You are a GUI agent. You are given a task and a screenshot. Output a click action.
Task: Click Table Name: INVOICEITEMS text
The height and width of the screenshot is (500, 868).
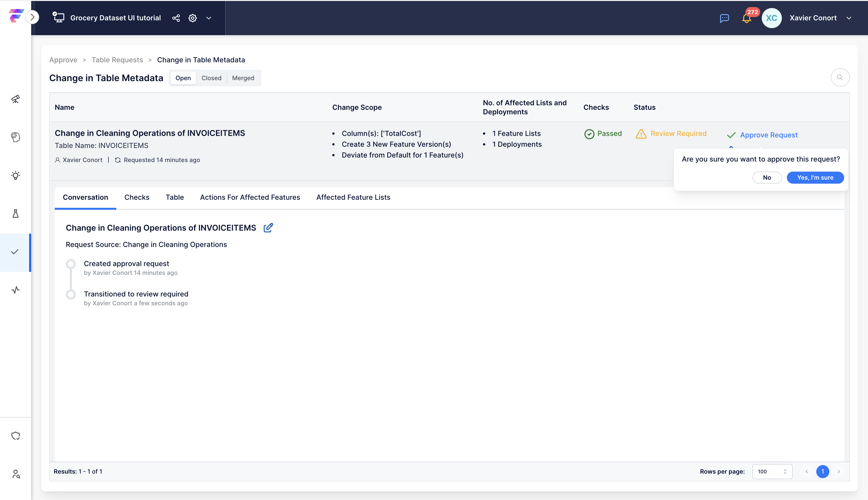tap(101, 145)
